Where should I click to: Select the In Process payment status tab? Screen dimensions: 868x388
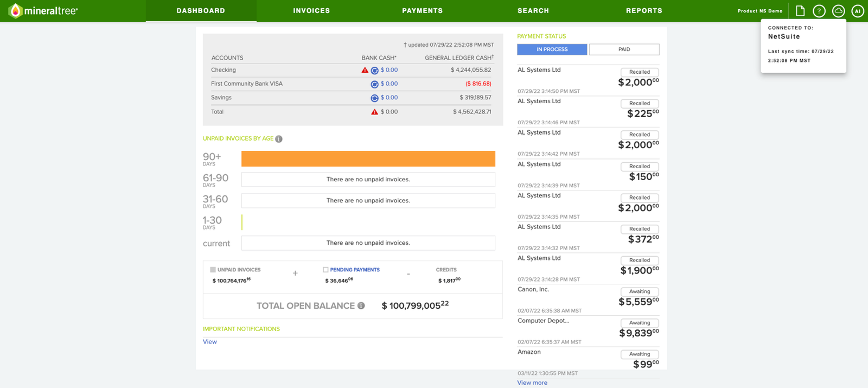(552, 49)
